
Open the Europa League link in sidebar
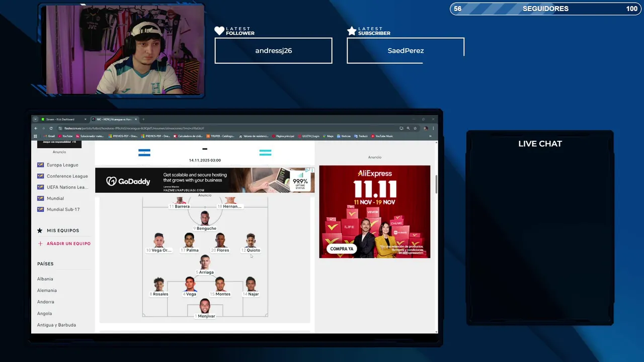pyautogui.click(x=62, y=165)
